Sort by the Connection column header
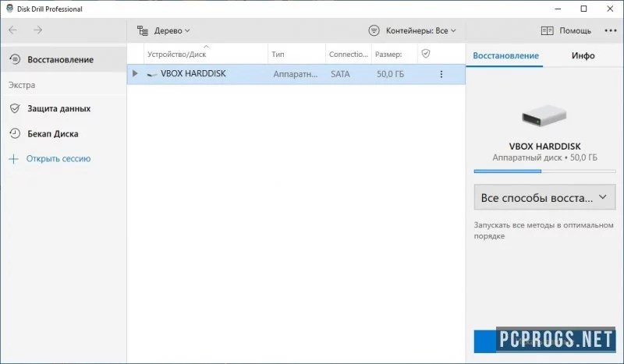 (x=349, y=55)
